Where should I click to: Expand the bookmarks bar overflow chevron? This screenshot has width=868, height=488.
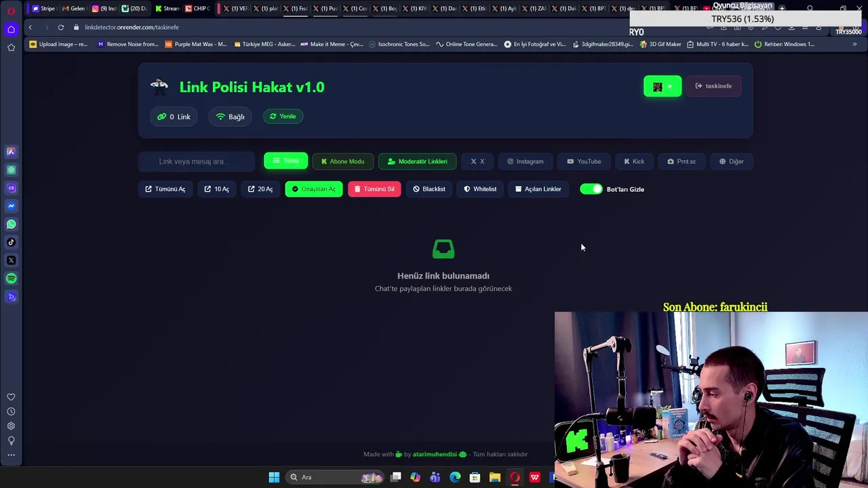tap(854, 44)
